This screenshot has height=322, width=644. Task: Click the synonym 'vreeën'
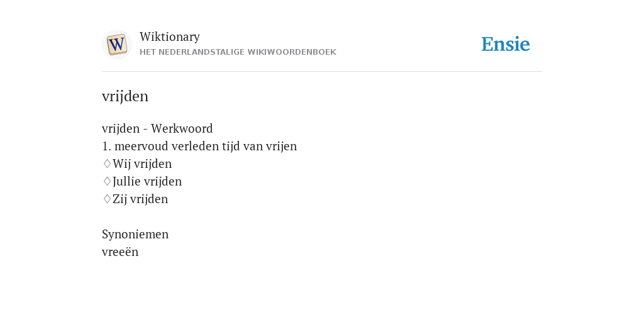click(120, 252)
